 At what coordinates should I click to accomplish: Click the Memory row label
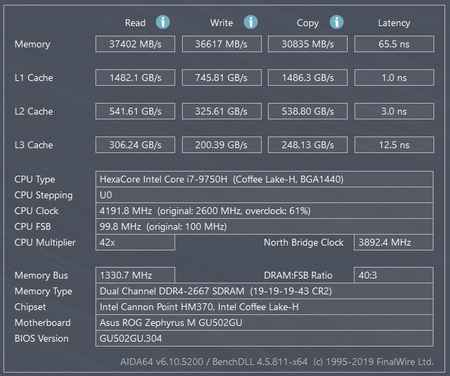32,44
